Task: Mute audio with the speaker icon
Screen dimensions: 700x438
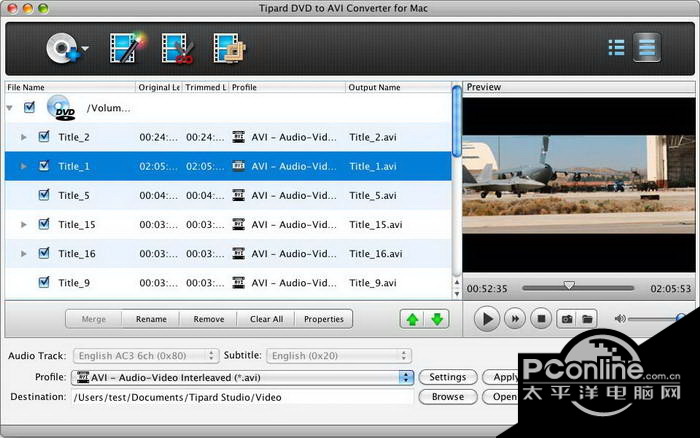Action: tap(620, 319)
